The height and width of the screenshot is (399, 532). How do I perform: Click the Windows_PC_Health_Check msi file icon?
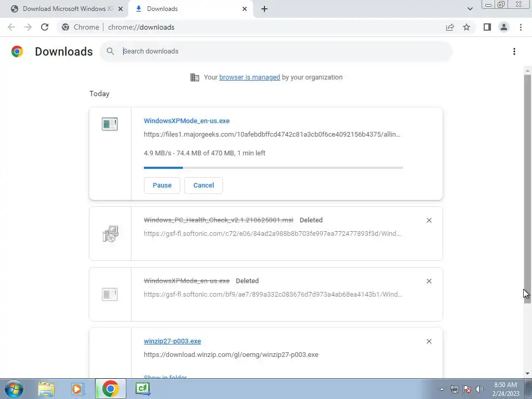pyautogui.click(x=110, y=233)
